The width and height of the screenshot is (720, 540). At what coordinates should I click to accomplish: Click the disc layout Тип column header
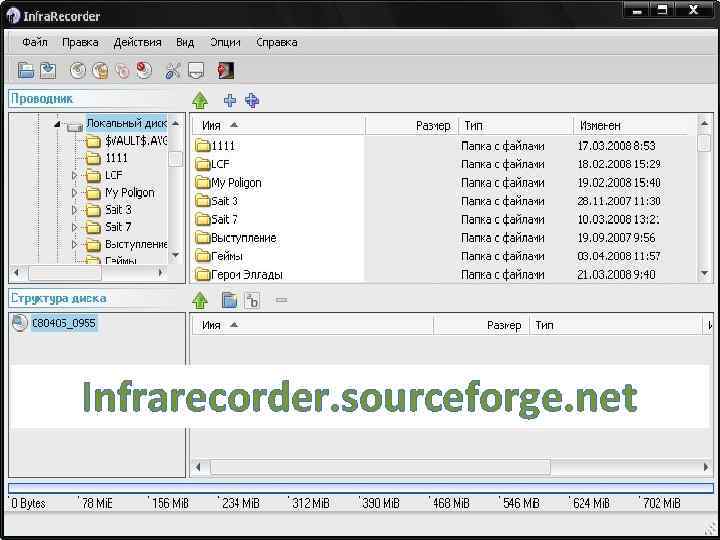tap(616, 325)
